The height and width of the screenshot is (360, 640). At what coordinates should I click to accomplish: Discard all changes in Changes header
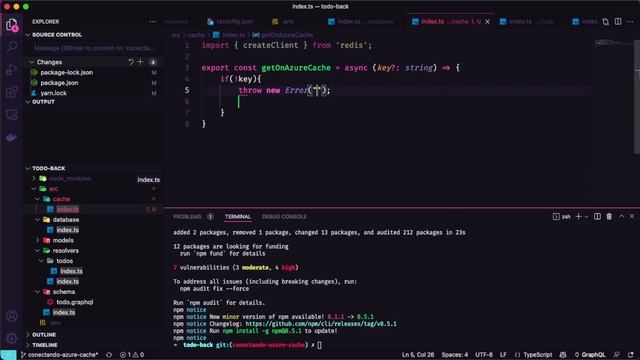coord(131,62)
